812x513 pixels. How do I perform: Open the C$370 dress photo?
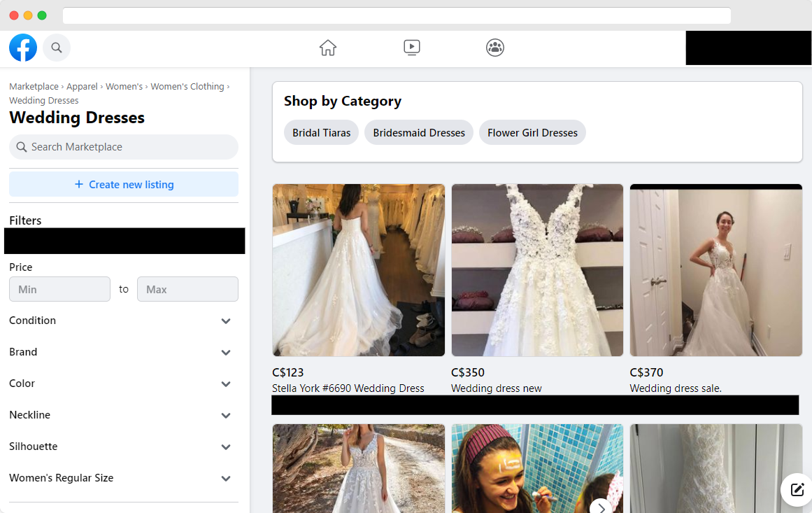(715, 270)
